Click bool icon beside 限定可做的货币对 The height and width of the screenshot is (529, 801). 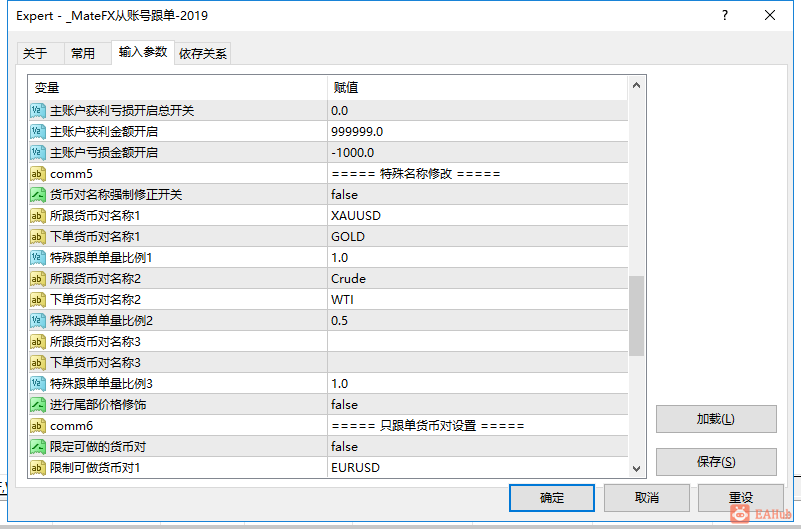click(38, 446)
